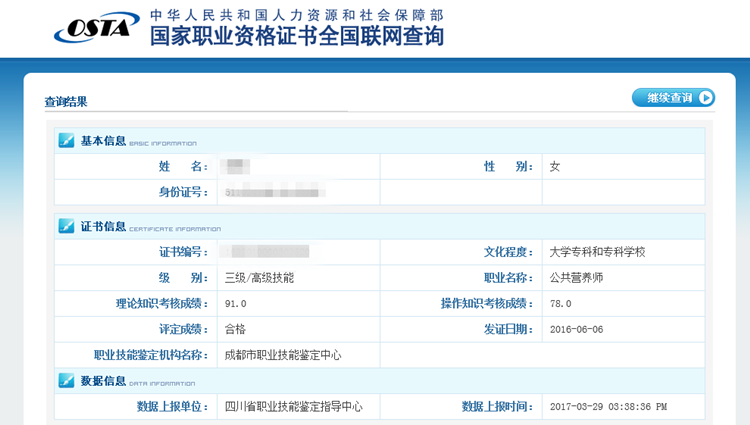Click the 中华人民共和国人力资源和社会保障部 text

tap(297, 15)
